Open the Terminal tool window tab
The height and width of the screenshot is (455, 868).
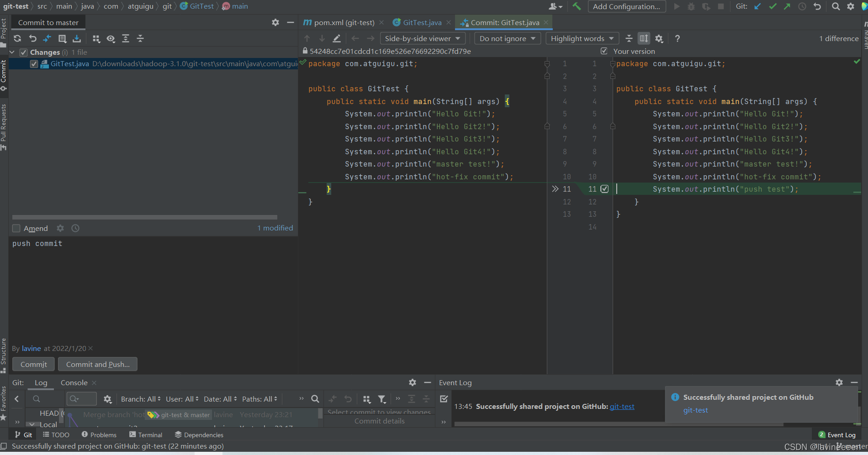tap(146, 435)
